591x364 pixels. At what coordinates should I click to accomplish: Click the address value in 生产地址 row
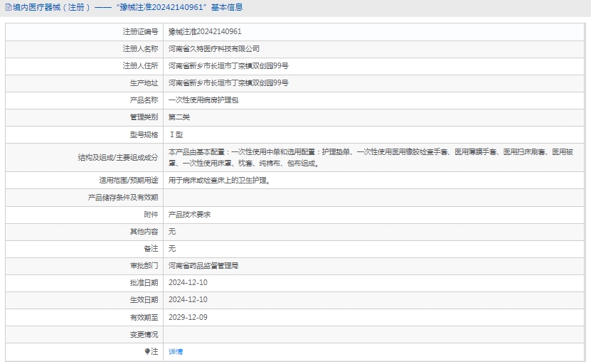tap(228, 83)
